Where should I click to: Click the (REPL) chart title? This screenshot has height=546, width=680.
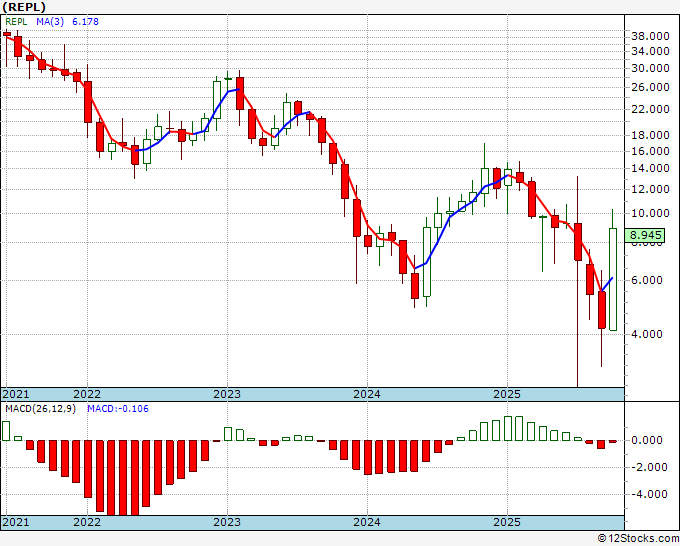point(24,7)
